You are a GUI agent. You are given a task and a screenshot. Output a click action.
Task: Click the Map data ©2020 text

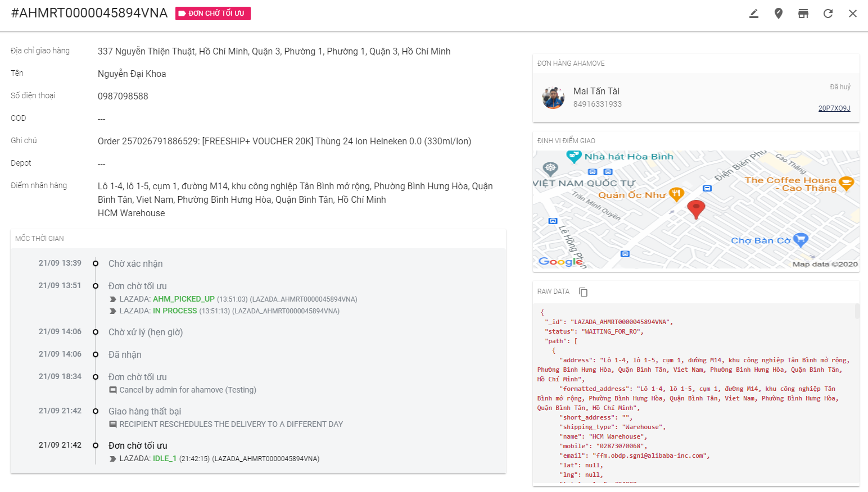825,264
